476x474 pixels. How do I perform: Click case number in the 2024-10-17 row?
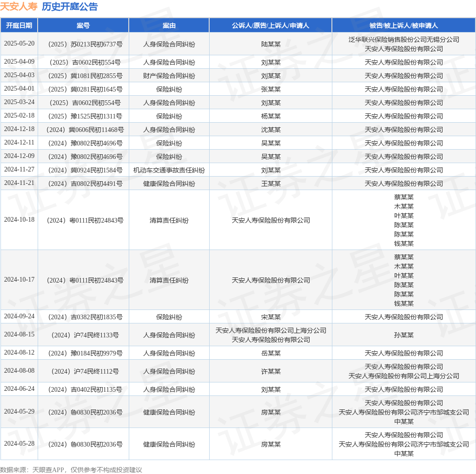click(86, 280)
